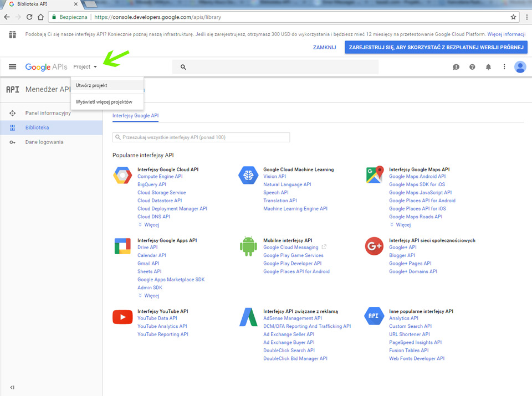Open Vision API link
Image resolution: width=532 pixels, height=396 pixels.
click(274, 176)
